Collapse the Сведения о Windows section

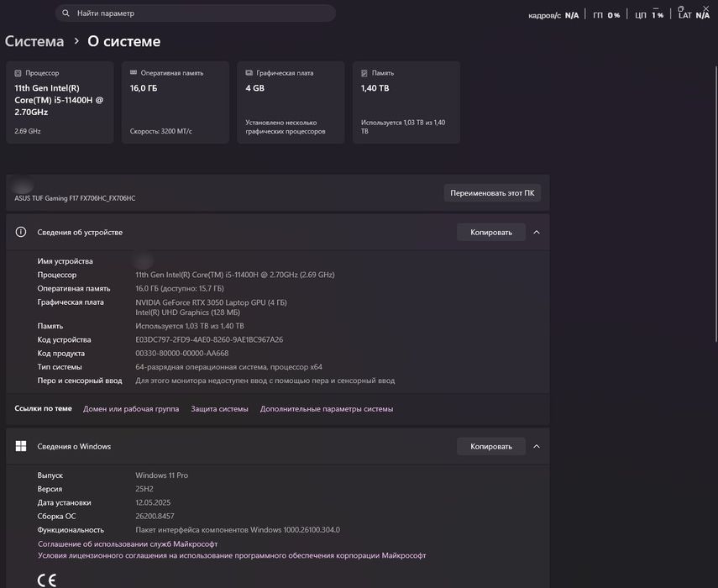pyautogui.click(x=537, y=446)
